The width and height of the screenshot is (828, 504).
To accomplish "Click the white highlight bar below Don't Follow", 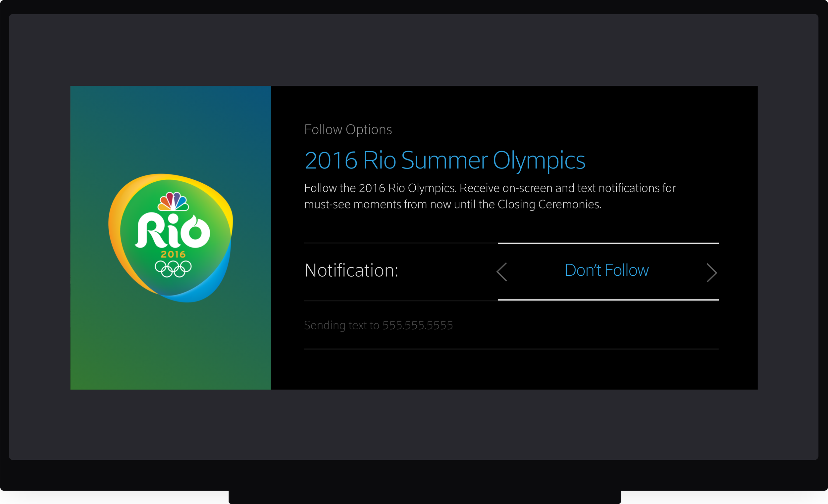I will [x=608, y=300].
